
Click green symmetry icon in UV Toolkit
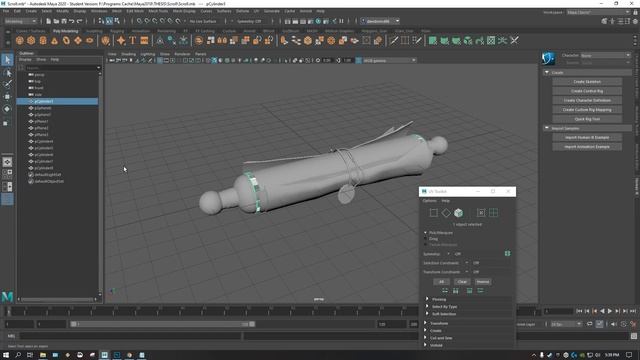coord(507,253)
